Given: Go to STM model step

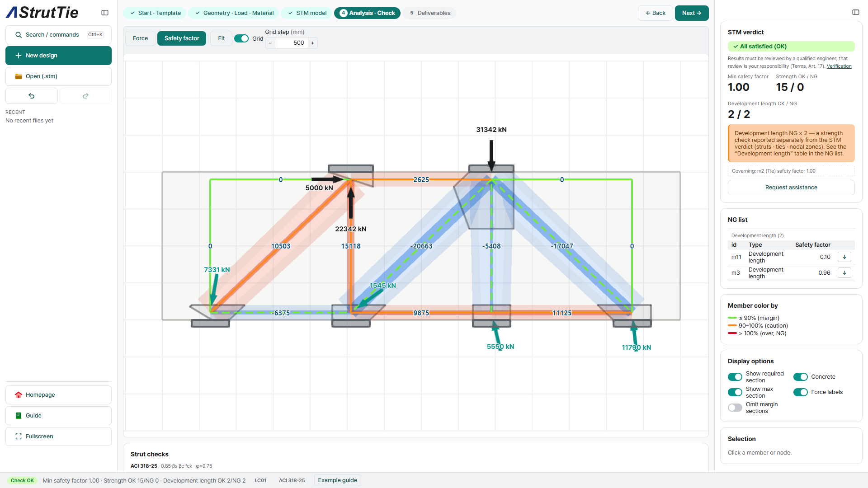Looking at the screenshot, I should pyautogui.click(x=307, y=13).
